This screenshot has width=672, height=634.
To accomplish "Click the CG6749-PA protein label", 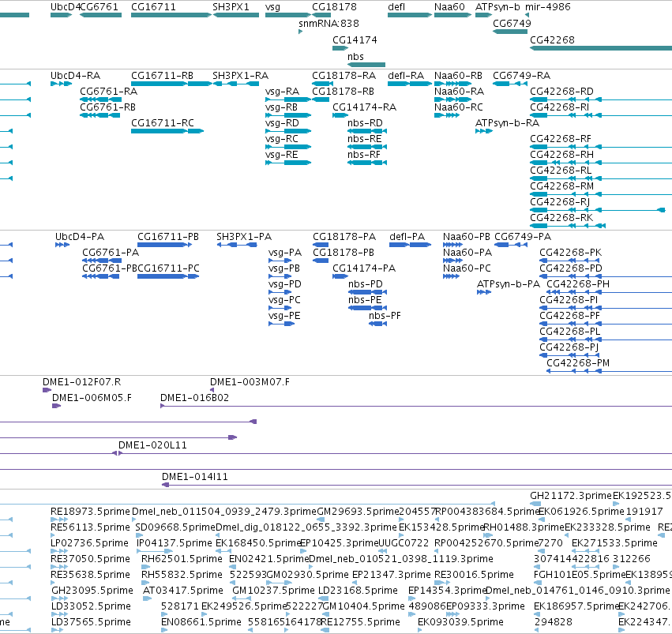I will [523, 237].
